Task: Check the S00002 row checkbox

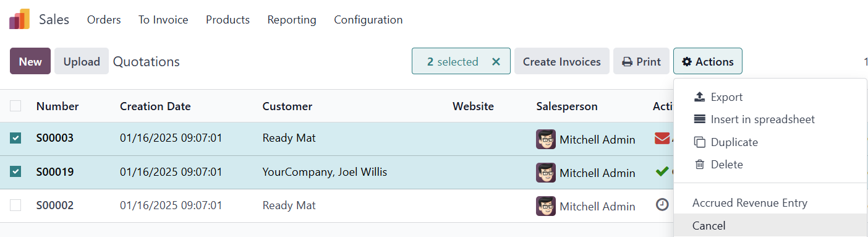Action: [x=15, y=205]
